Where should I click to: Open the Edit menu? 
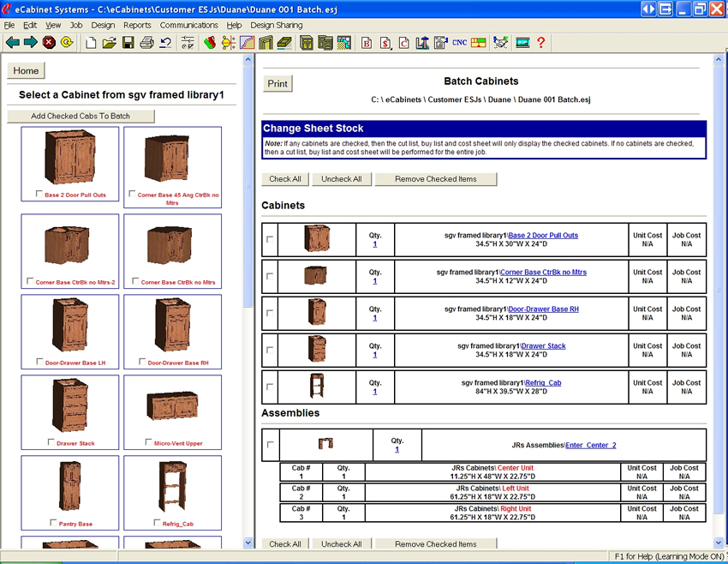(30, 25)
